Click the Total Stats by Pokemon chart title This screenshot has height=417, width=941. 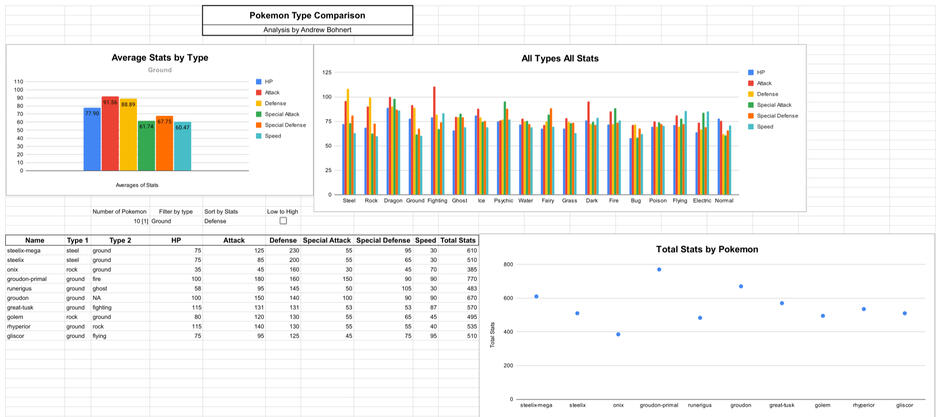[x=707, y=248]
